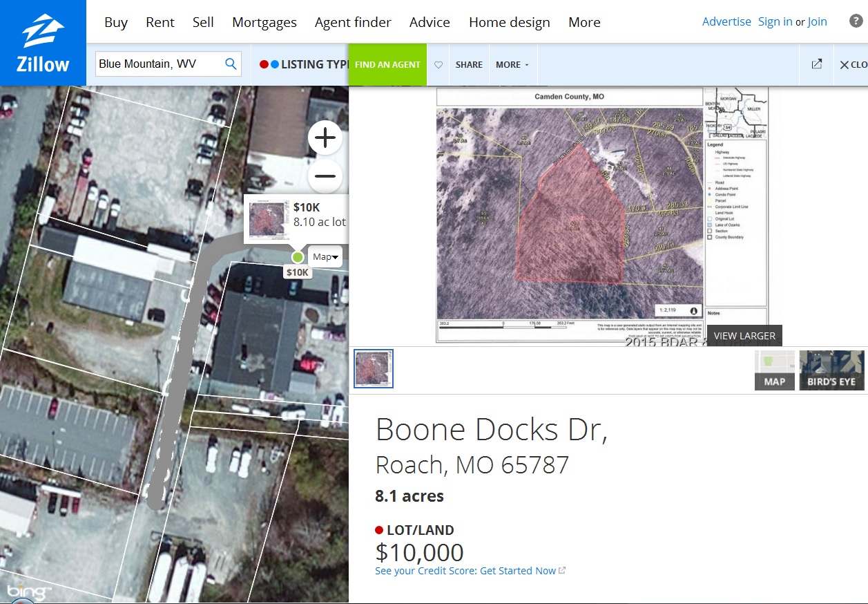This screenshot has width=868, height=604.
Task: Expand the MORE dropdown in listing bar
Action: point(512,65)
